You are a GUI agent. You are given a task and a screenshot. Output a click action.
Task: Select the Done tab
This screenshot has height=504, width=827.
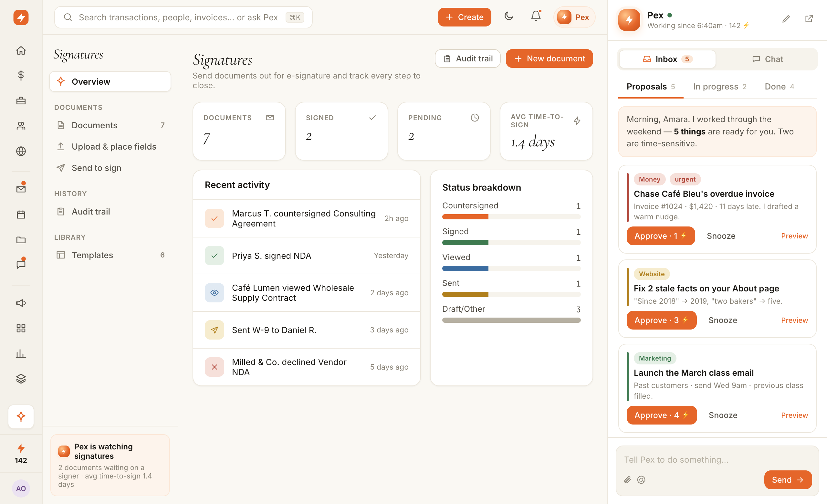(779, 87)
